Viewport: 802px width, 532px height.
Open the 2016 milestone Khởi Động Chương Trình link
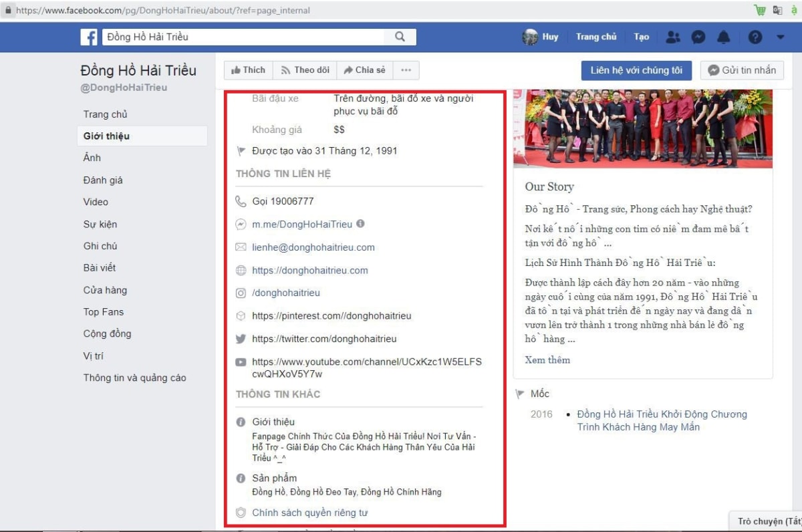(662, 420)
